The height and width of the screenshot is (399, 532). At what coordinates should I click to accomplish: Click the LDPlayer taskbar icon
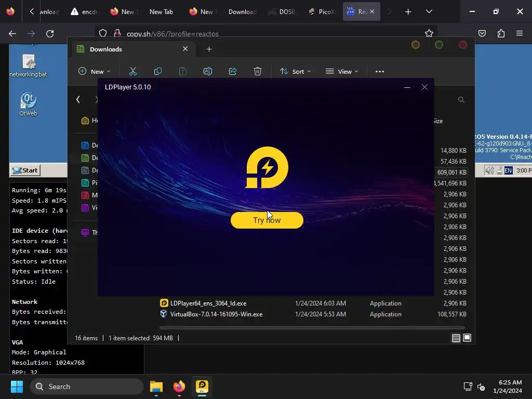tap(202, 387)
